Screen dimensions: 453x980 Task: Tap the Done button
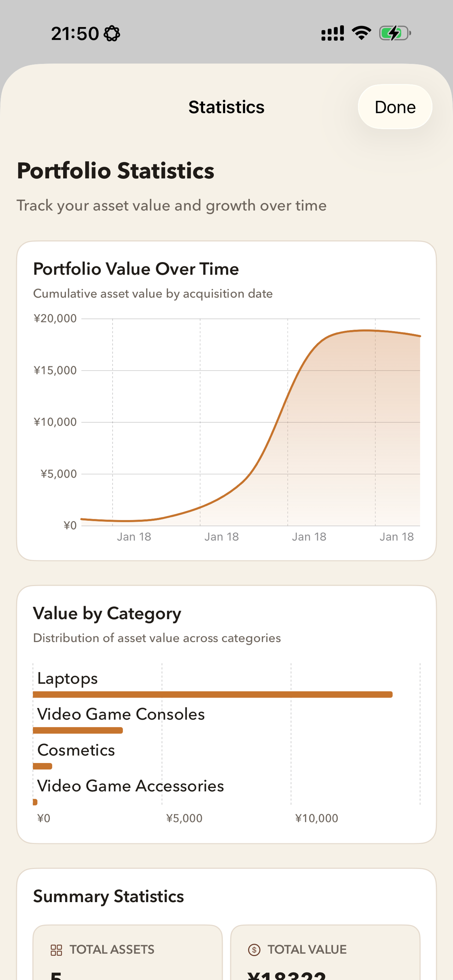click(x=395, y=107)
